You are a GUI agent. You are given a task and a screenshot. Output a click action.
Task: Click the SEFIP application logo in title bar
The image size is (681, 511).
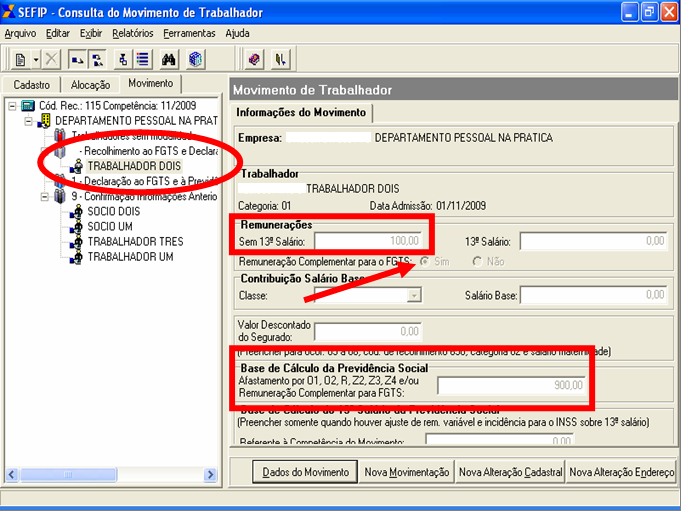click(x=9, y=12)
